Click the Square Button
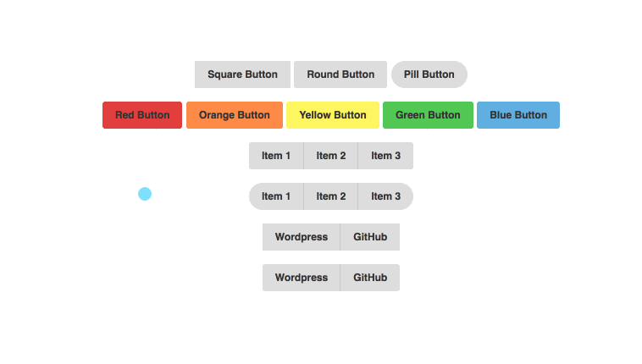 coord(242,74)
